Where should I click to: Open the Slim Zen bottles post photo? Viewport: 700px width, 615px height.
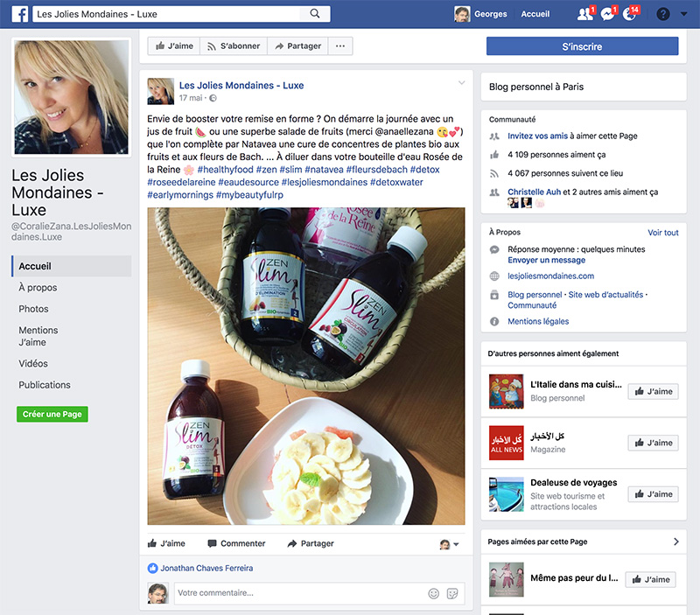point(306,366)
